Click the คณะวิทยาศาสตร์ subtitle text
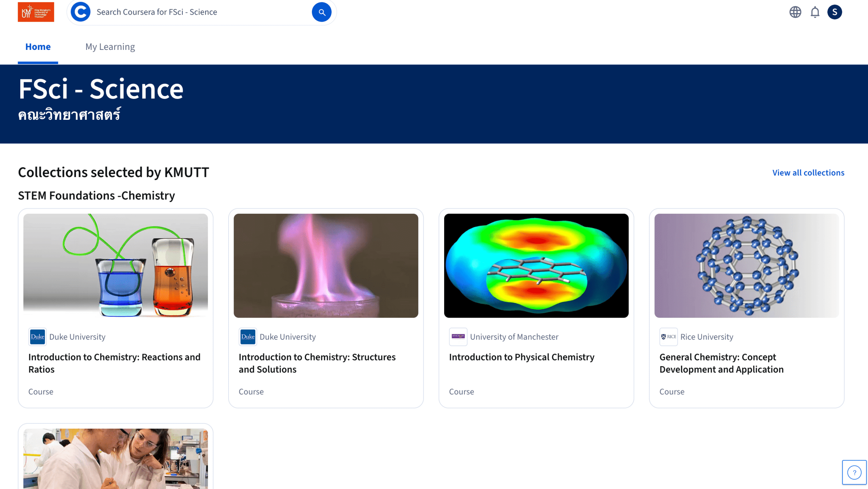The width and height of the screenshot is (868, 489). [69, 115]
